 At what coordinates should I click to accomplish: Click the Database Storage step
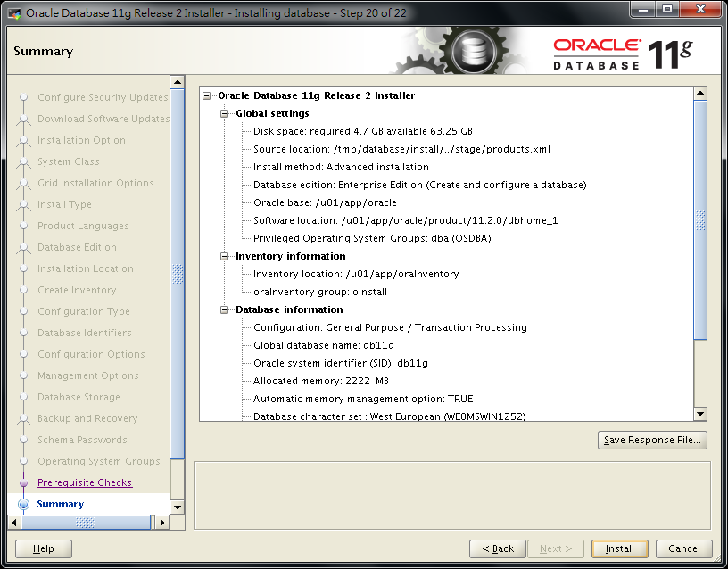(79, 397)
